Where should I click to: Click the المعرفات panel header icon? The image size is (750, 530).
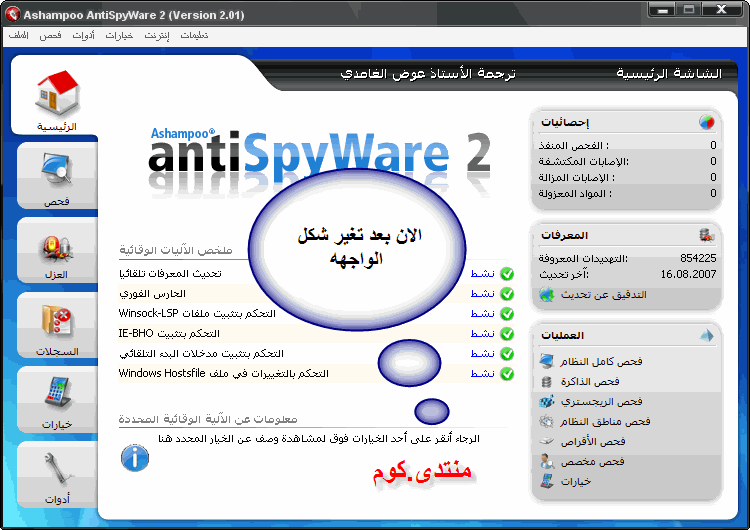pyautogui.click(x=706, y=235)
